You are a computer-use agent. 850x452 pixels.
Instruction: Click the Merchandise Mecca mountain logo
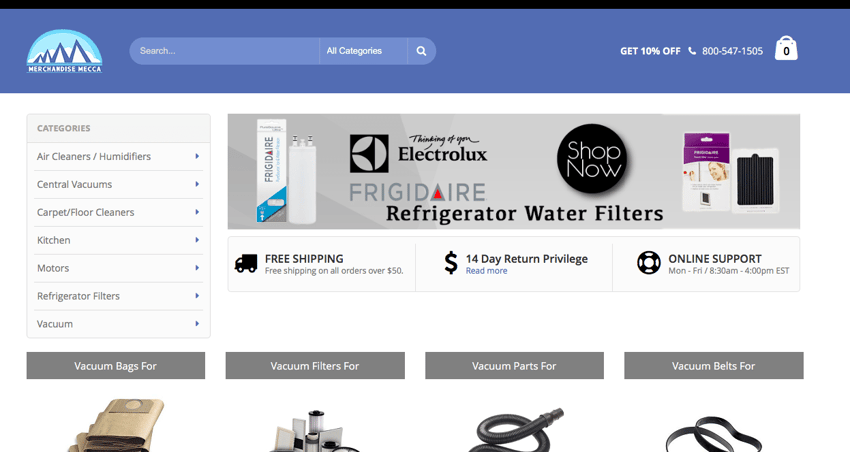pyautogui.click(x=65, y=51)
